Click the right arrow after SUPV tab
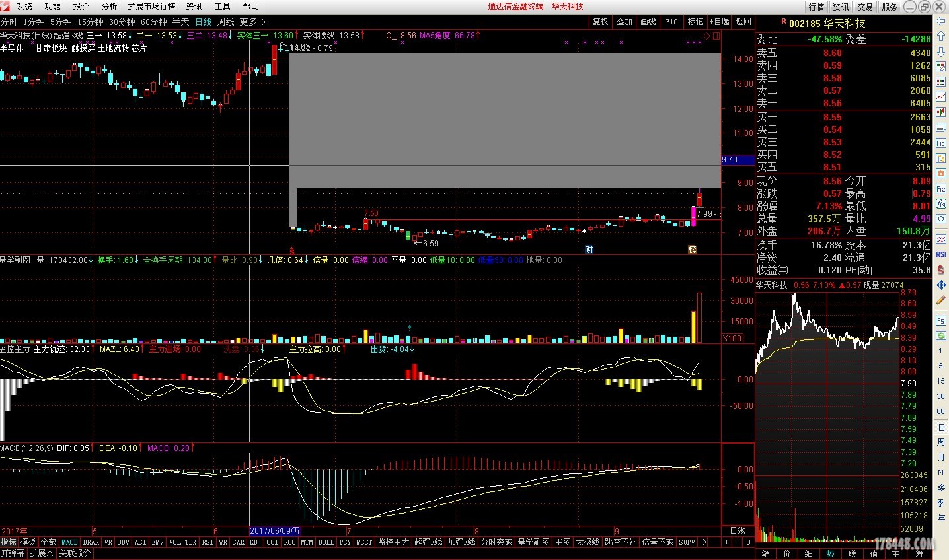 pos(704,542)
